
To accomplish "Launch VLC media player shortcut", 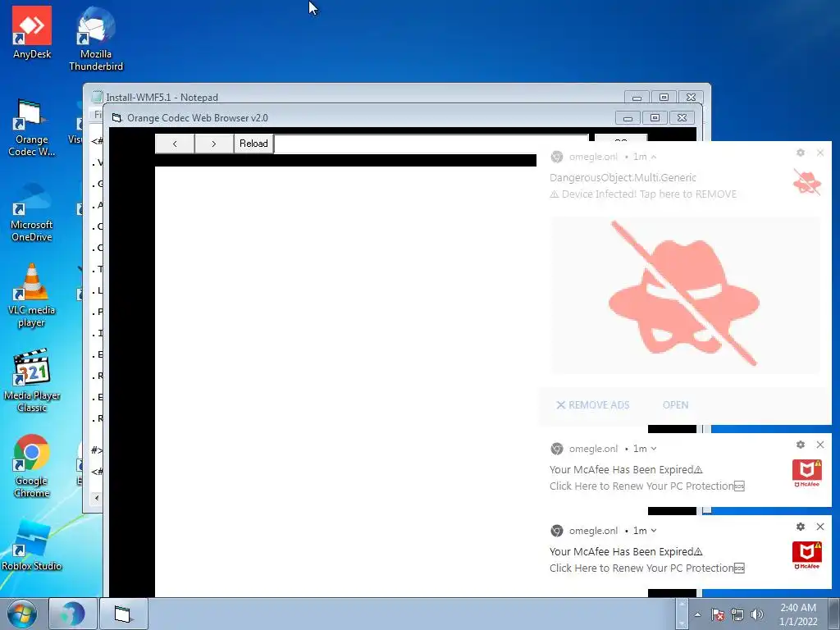I will coord(32,295).
